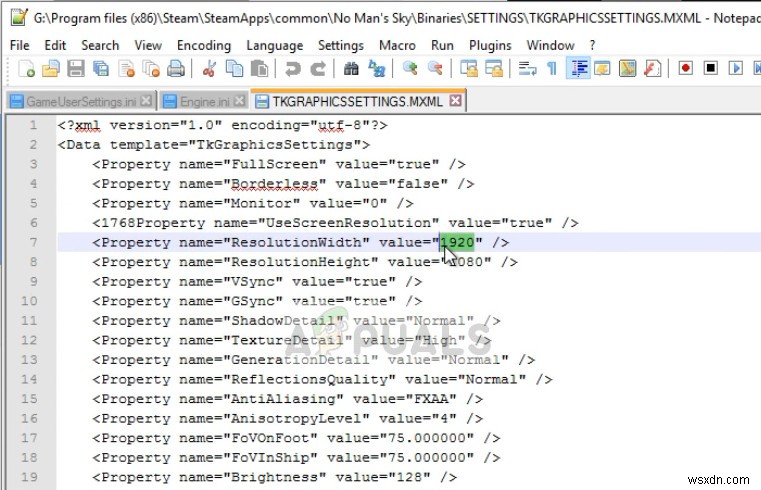761x490 pixels.
Task: Close the GameUserSettings.ini tab
Action: point(146,101)
